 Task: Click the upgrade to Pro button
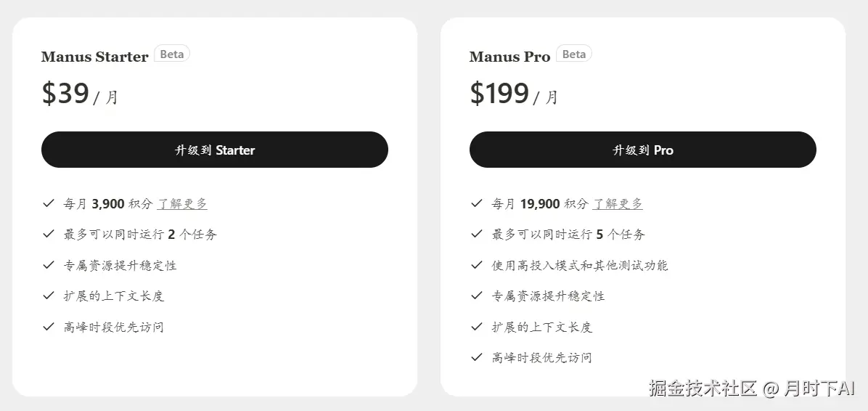642,150
